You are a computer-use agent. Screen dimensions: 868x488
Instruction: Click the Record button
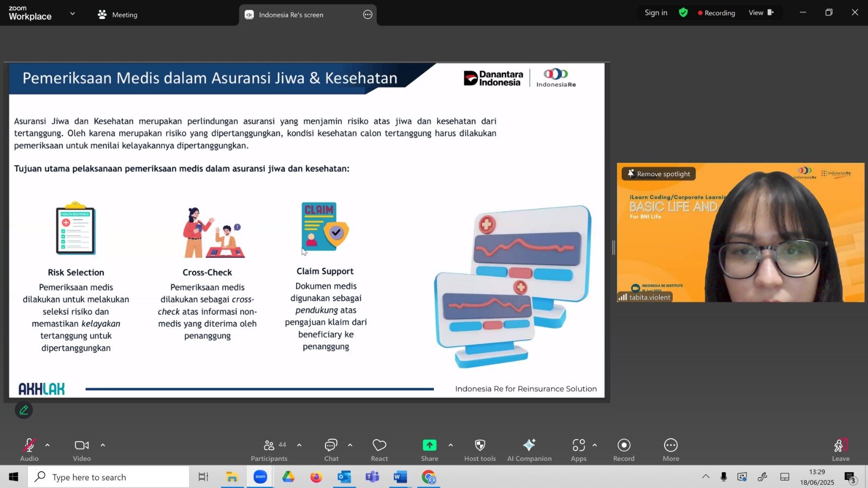624,450
